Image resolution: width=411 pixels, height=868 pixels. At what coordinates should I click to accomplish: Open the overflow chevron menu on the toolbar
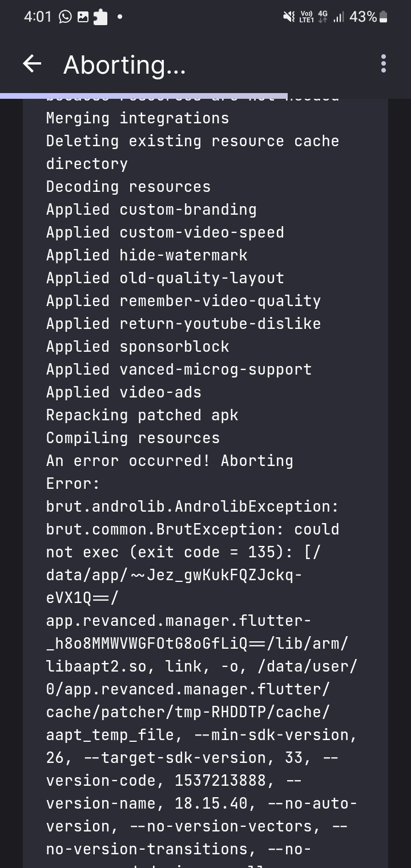coord(383,64)
